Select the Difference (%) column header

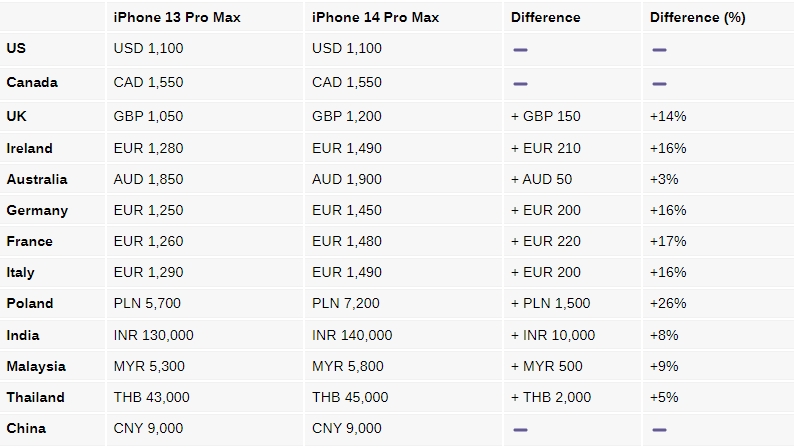pyautogui.click(x=697, y=17)
